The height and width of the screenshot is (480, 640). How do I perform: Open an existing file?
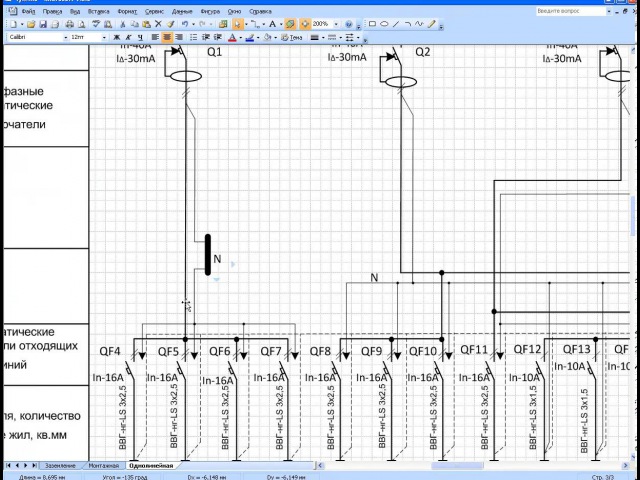point(31,24)
